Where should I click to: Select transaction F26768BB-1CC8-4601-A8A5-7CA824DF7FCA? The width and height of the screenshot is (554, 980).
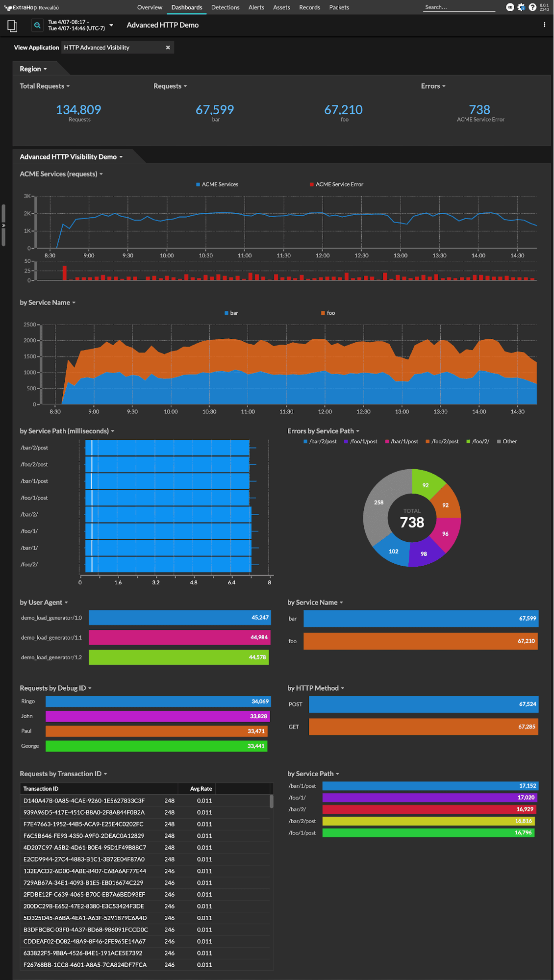click(x=145, y=965)
